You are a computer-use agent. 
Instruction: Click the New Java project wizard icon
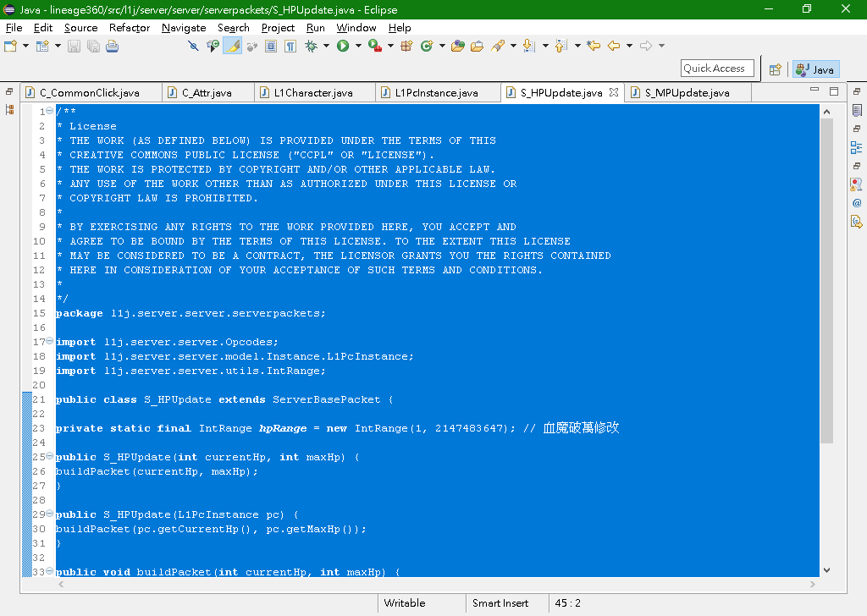tap(42, 47)
